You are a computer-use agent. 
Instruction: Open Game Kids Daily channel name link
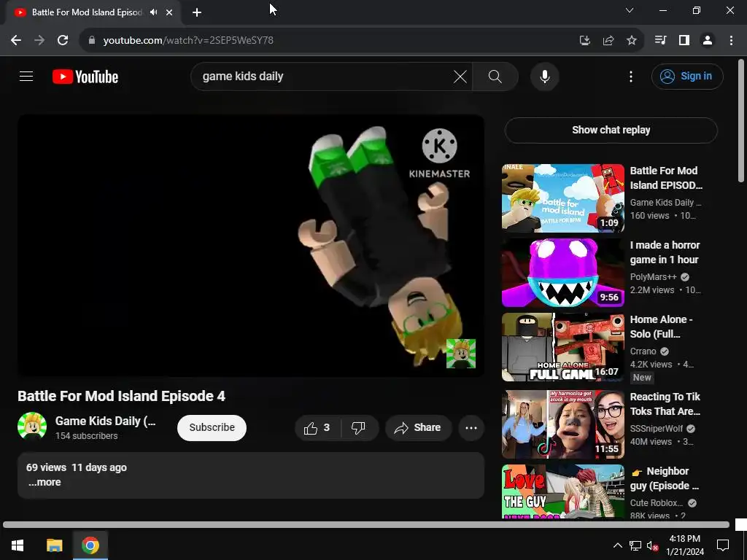tap(105, 421)
